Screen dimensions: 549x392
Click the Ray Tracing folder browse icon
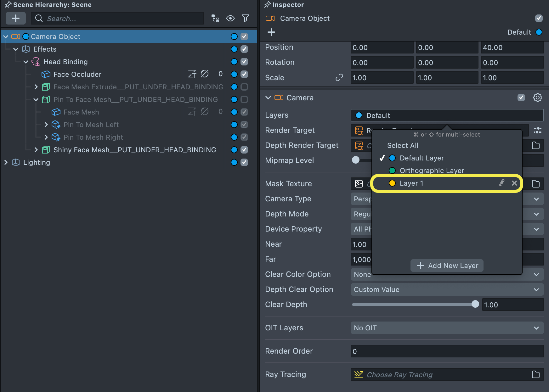point(535,375)
